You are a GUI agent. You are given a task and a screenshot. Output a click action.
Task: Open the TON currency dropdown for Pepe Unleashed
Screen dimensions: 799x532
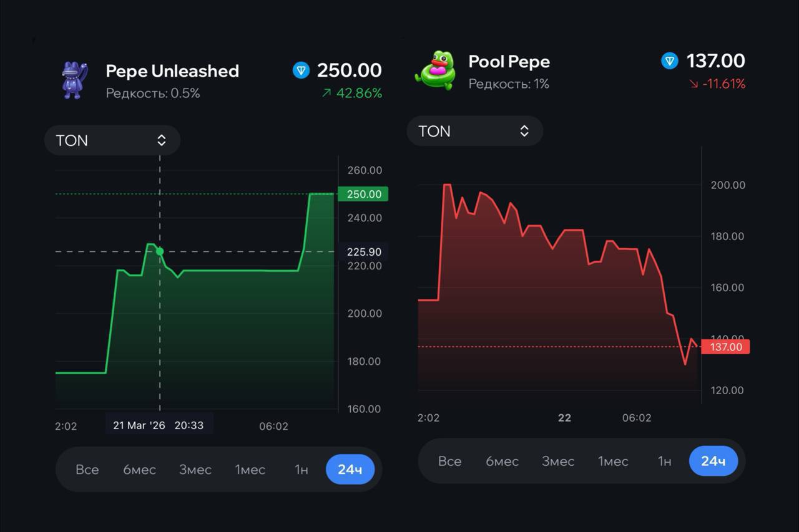(x=112, y=140)
